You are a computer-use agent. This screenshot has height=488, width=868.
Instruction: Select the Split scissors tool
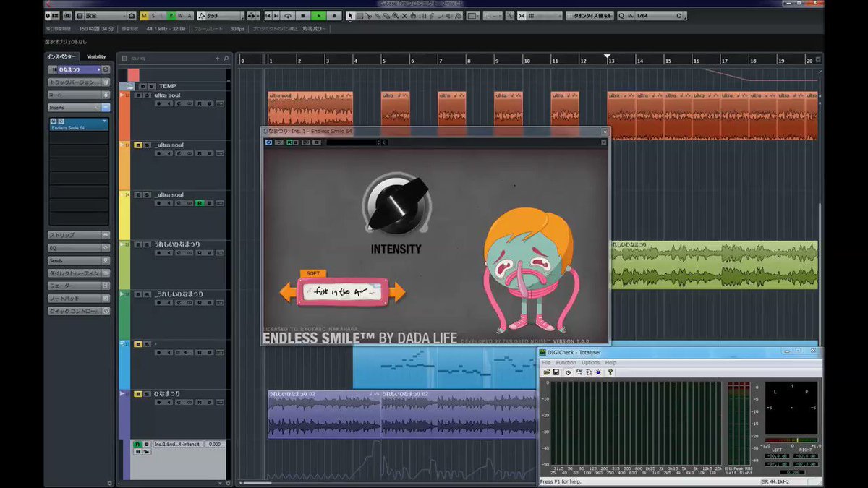(x=368, y=15)
